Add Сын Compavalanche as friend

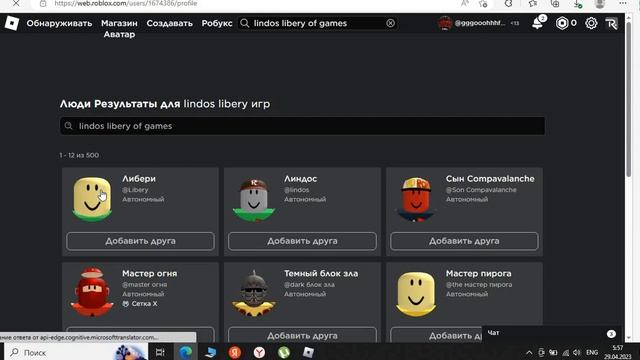pos(464,241)
